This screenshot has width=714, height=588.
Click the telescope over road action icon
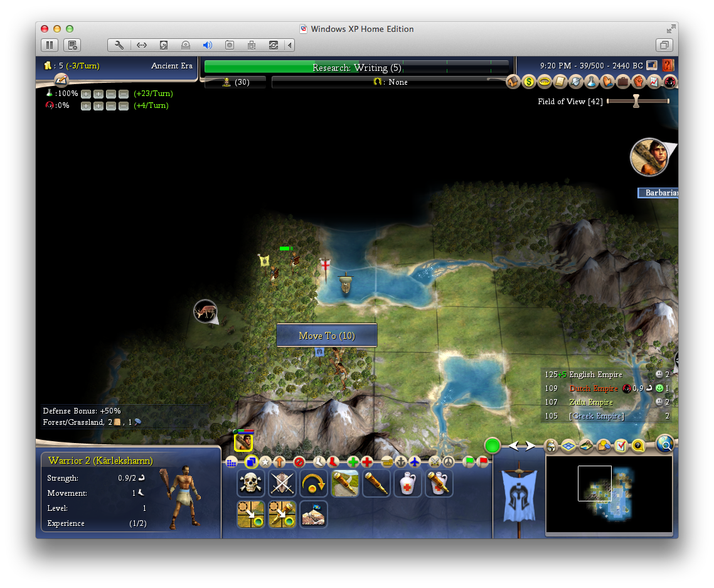pos(344,483)
